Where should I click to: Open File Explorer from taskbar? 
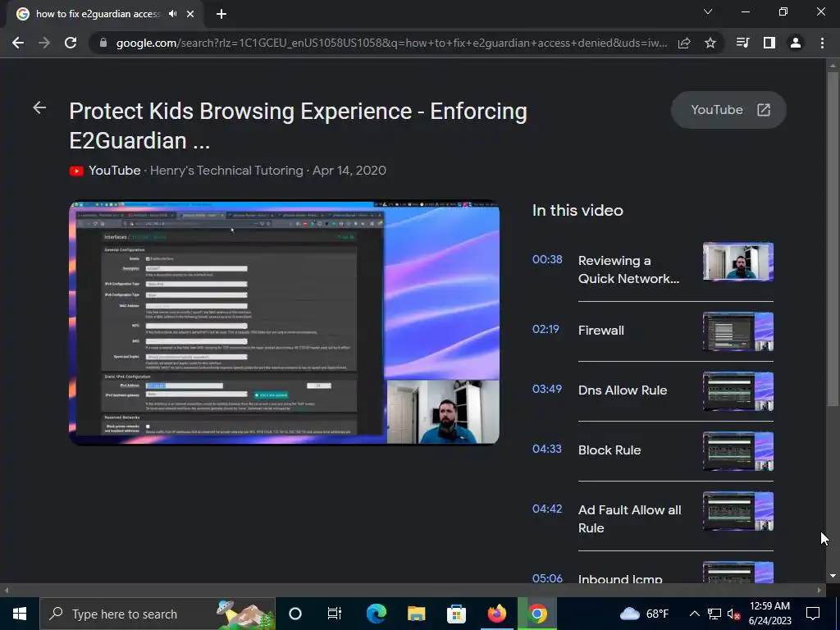tap(416, 614)
